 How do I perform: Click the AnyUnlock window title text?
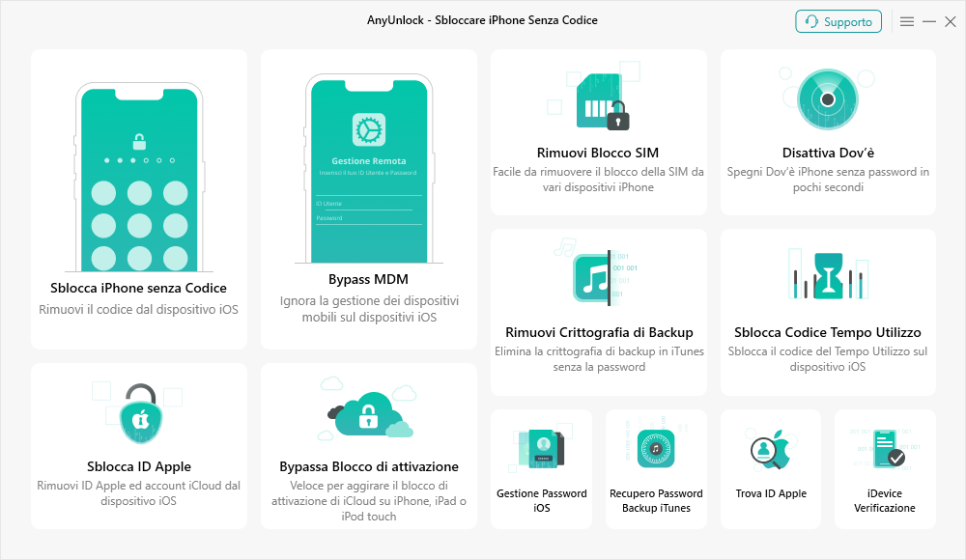pyautogui.click(x=482, y=20)
